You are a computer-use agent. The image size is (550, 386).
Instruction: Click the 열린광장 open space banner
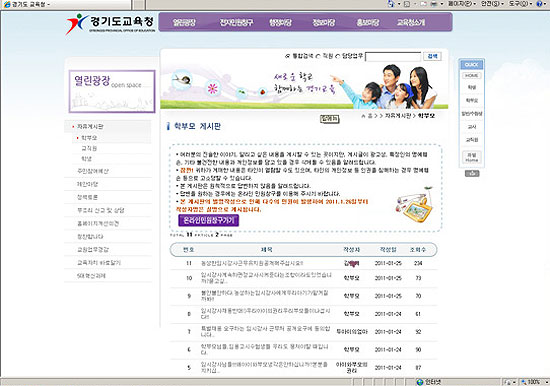click(112, 91)
